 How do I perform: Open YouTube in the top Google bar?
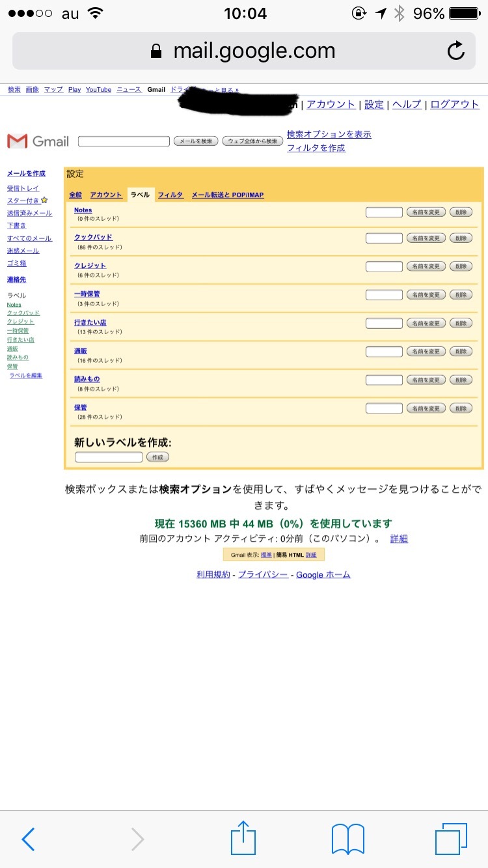pos(98,90)
